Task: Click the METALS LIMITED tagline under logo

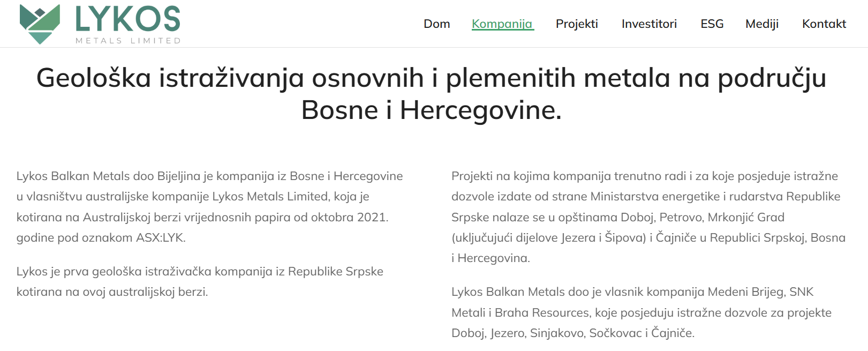Action: coord(128,41)
